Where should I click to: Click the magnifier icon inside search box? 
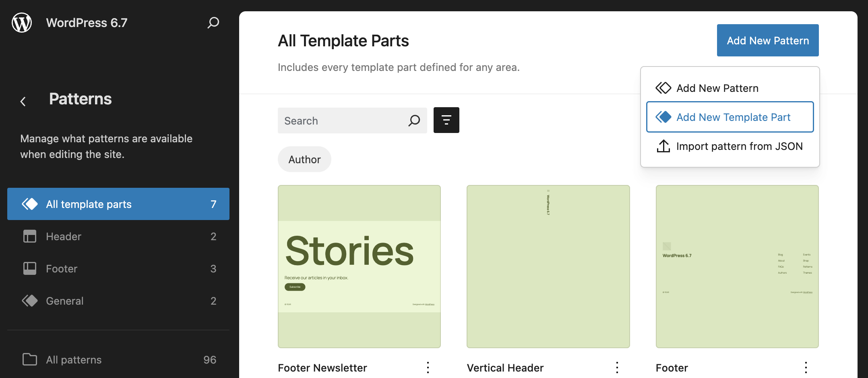413,120
